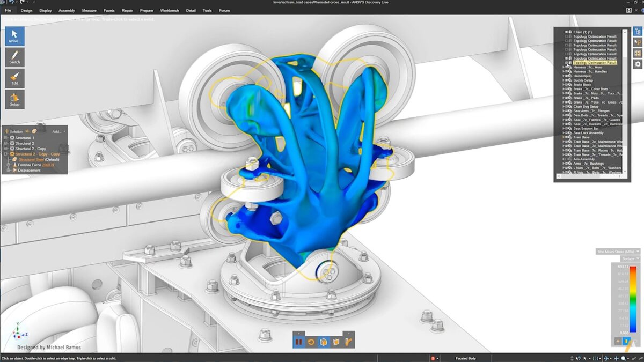The image size is (644, 362).
Task: Select the Sketch mode icon
Action: point(14,56)
